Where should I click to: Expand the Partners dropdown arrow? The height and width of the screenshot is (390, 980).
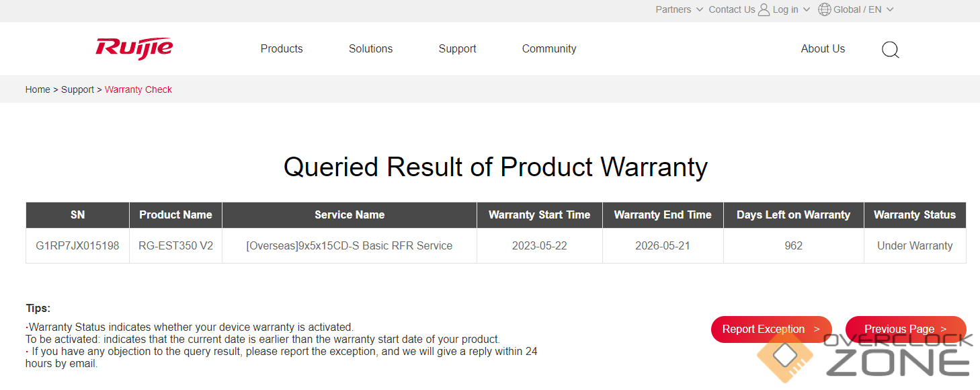pos(700,9)
